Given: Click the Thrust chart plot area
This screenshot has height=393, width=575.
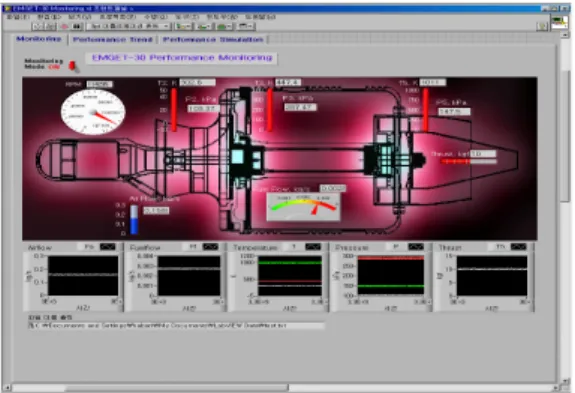Looking at the screenshot, I should click(492, 276).
